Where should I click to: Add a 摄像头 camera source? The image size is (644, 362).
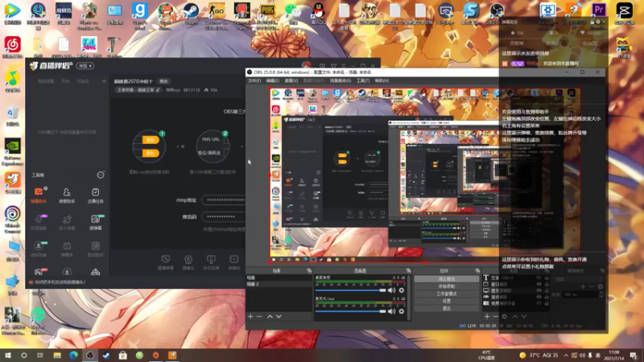click(188, 262)
